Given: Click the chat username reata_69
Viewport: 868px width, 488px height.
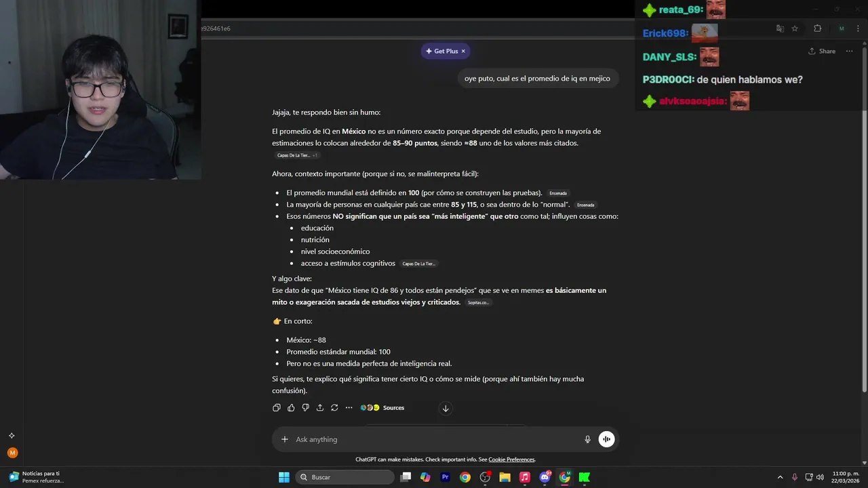Looking at the screenshot, I should tap(681, 9).
